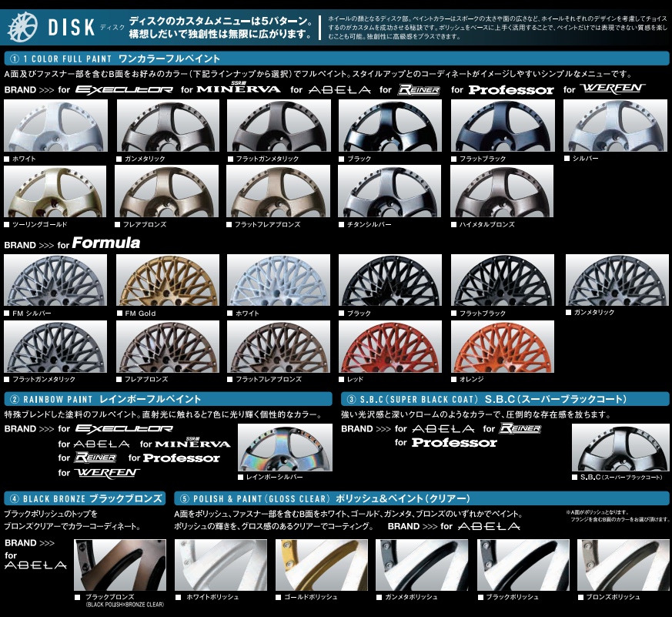Click the MINERVA logo in the 1 Color section

coord(239,88)
